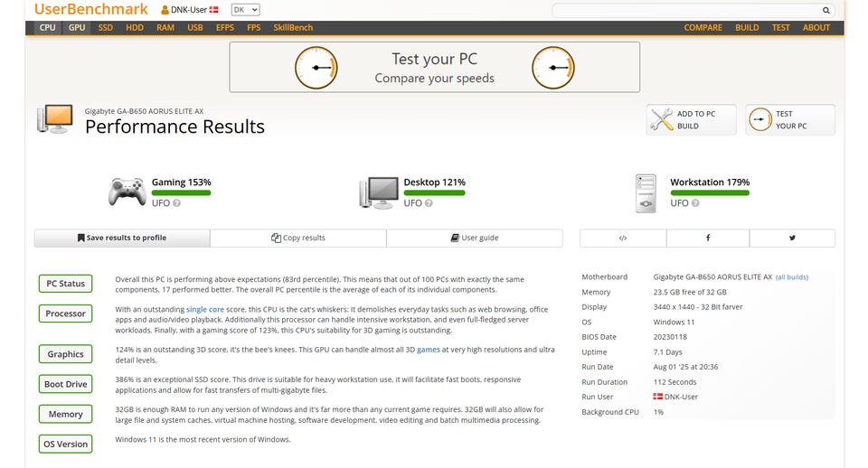Click the '7.1 Days' uptime value
This screenshot has height=468, width=868.
click(x=667, y=351)
